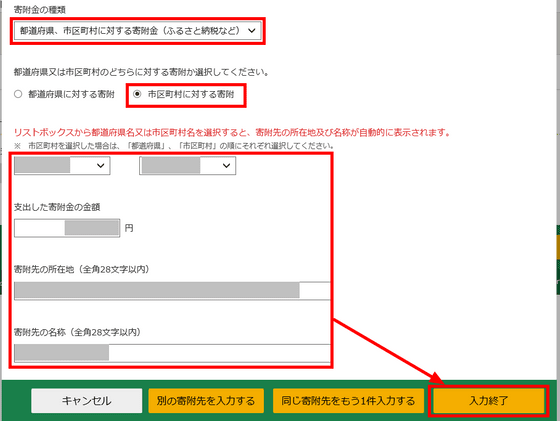Viewport: 560px width, 421px height.
Task: Click the 支出した寄附金の金額 label
Action: [57, 207]
